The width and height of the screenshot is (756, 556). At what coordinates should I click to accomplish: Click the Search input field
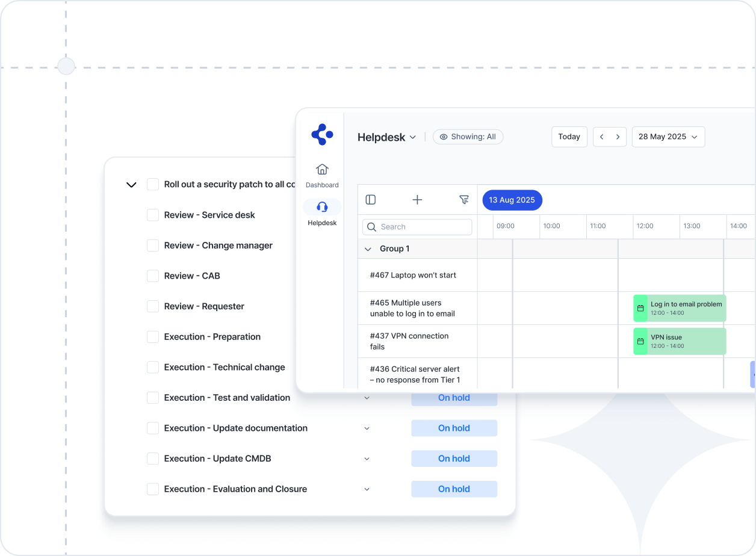coord(417,227)
